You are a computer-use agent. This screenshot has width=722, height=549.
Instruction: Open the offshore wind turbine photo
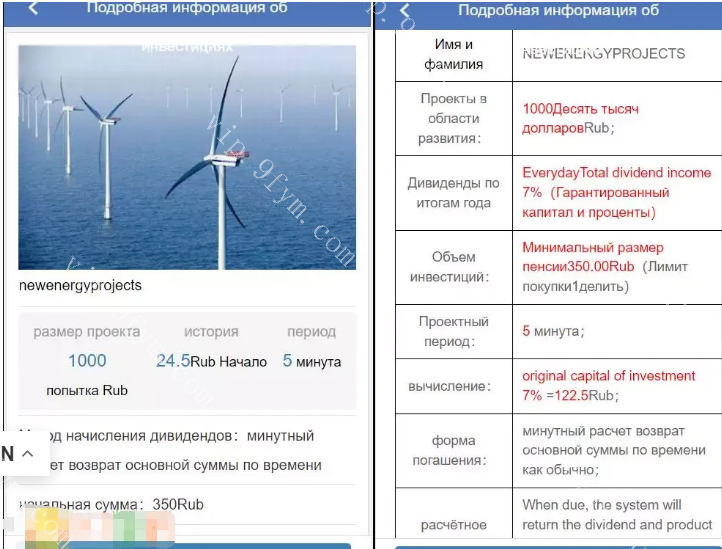(x=187, y=157)
